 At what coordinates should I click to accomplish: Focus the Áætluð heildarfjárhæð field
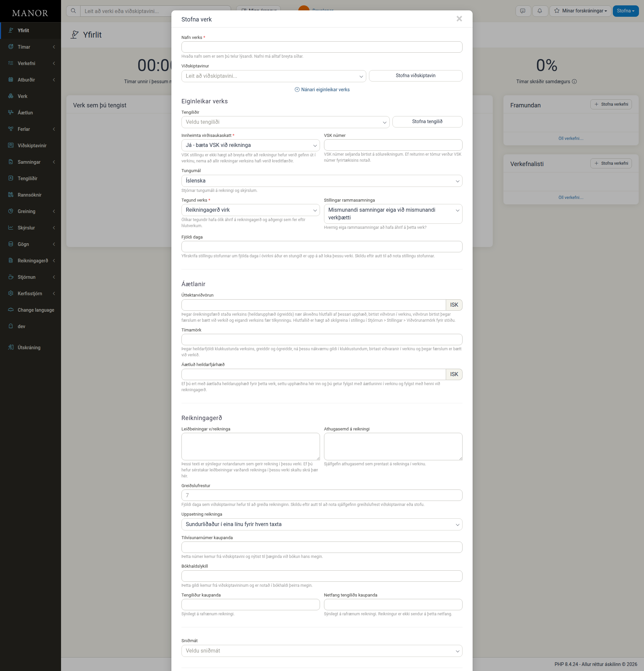click(313, 374)
